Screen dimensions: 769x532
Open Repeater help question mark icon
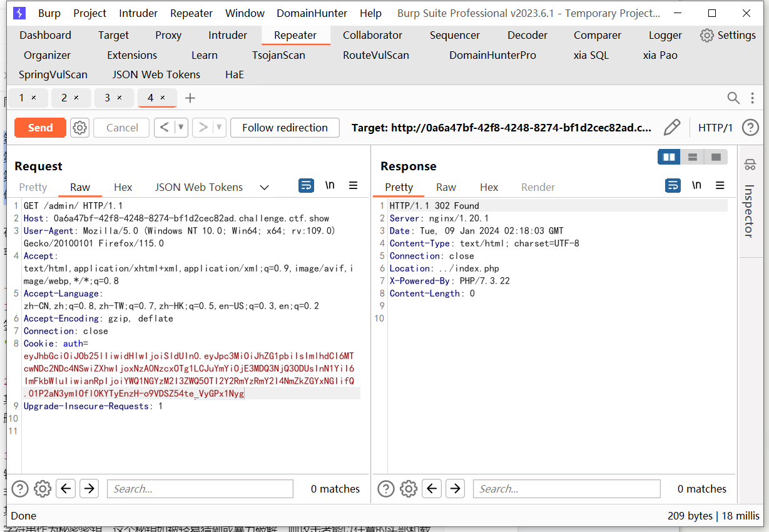(750, 128)
